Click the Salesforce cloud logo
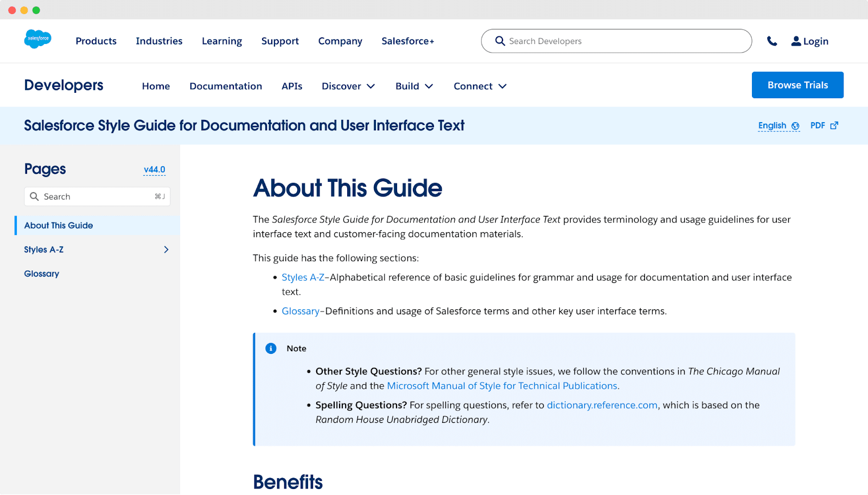Viewport: 868px width, 495px height. click(x=38, y=39)
